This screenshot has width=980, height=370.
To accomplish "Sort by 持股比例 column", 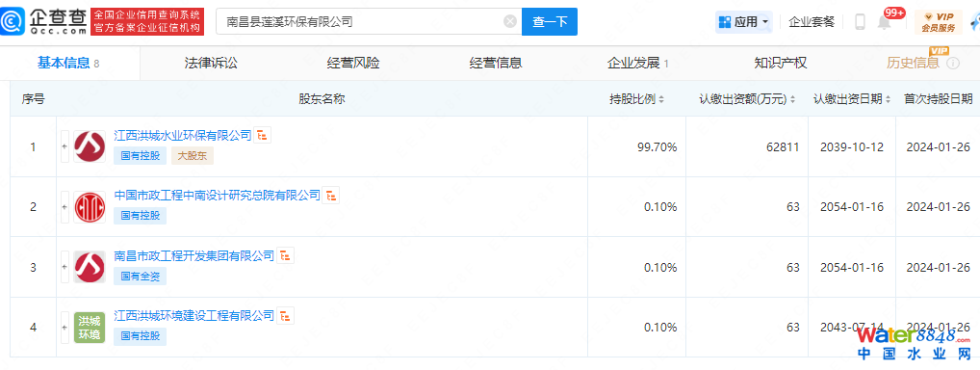I will [637, 99].
